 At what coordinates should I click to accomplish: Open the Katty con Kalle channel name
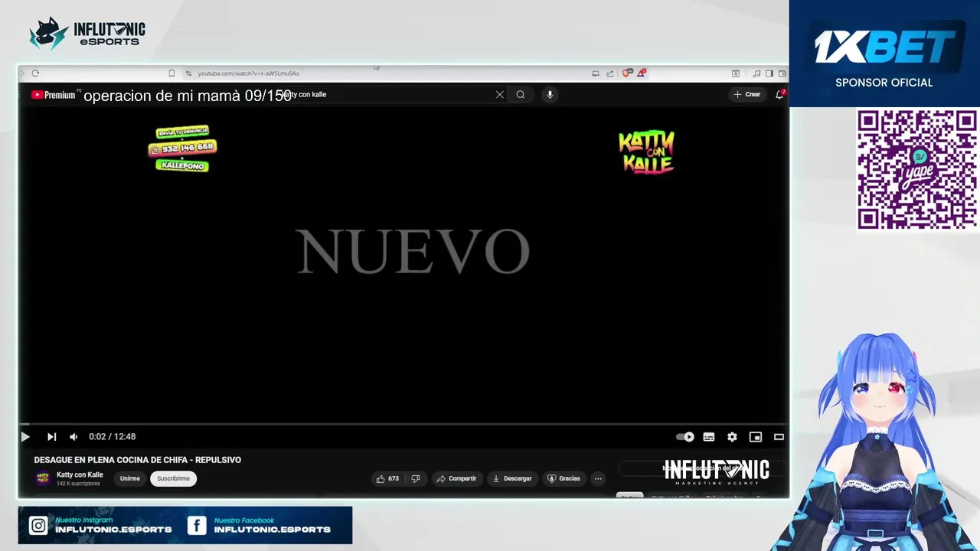coord(80,474)
